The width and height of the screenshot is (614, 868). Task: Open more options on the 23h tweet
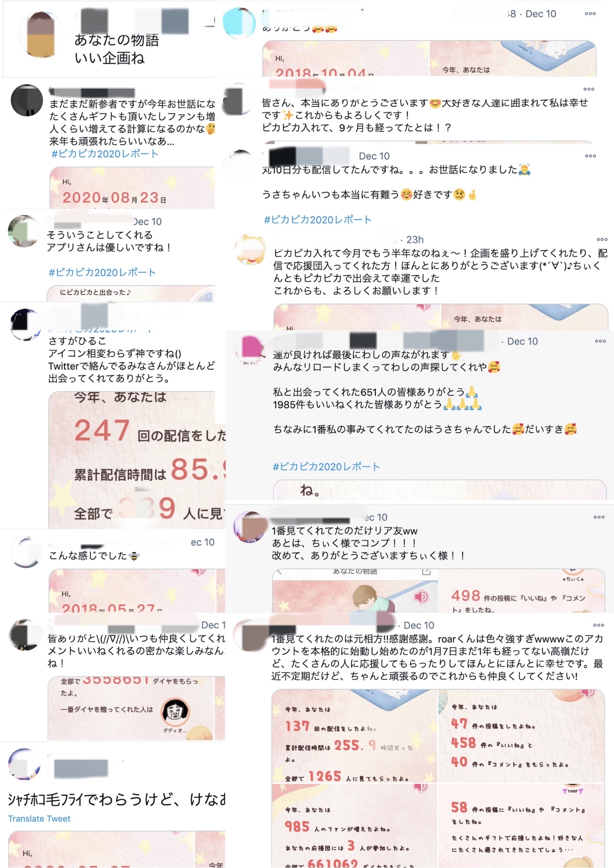coord(602,240)
